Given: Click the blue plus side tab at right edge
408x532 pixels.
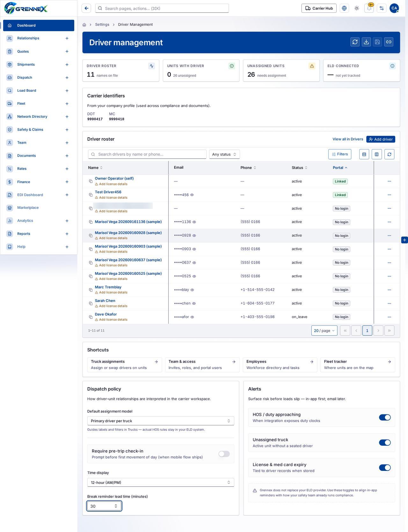Looking at the screenshot, I should point(404,240).
